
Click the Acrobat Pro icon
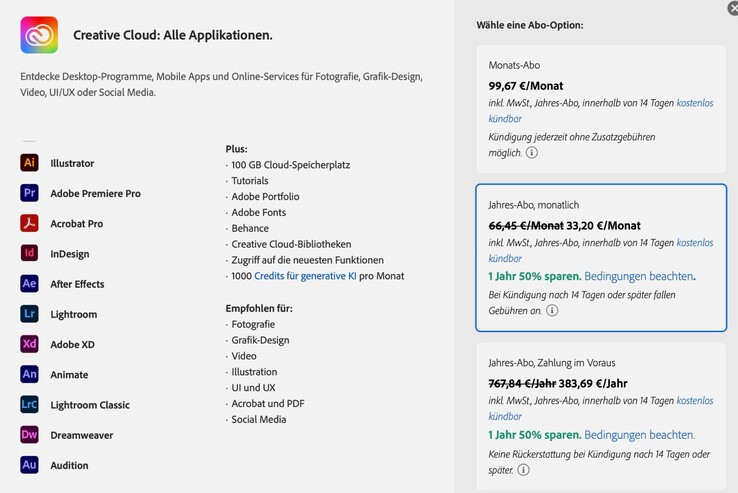coord(30,223)
